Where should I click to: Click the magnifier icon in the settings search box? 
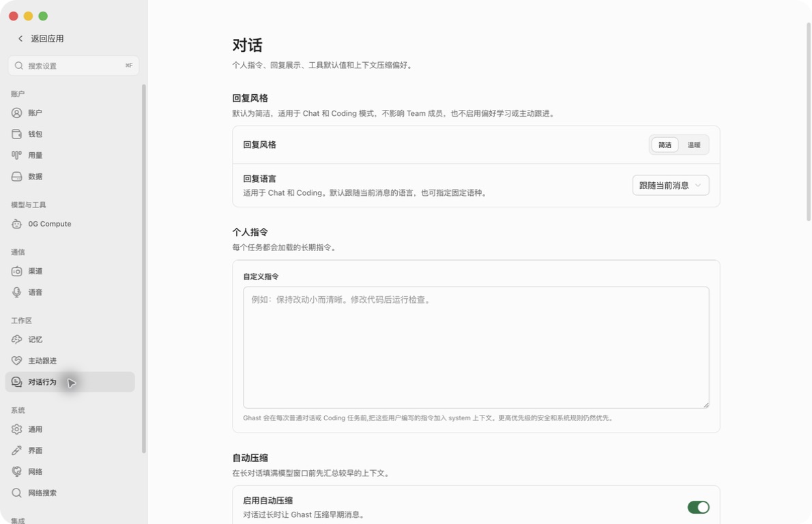click(x=18, y=65)
